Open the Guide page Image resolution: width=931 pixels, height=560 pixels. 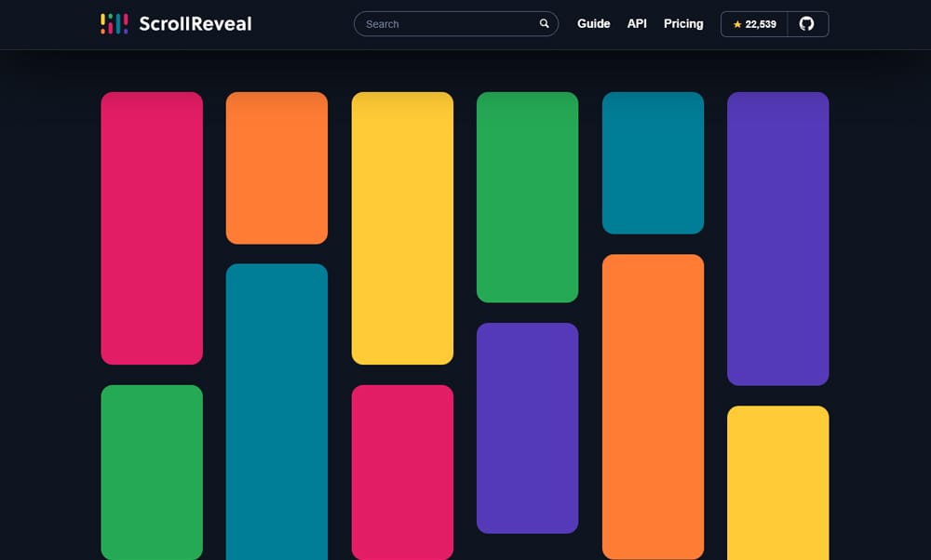click(x=594, y=23)
